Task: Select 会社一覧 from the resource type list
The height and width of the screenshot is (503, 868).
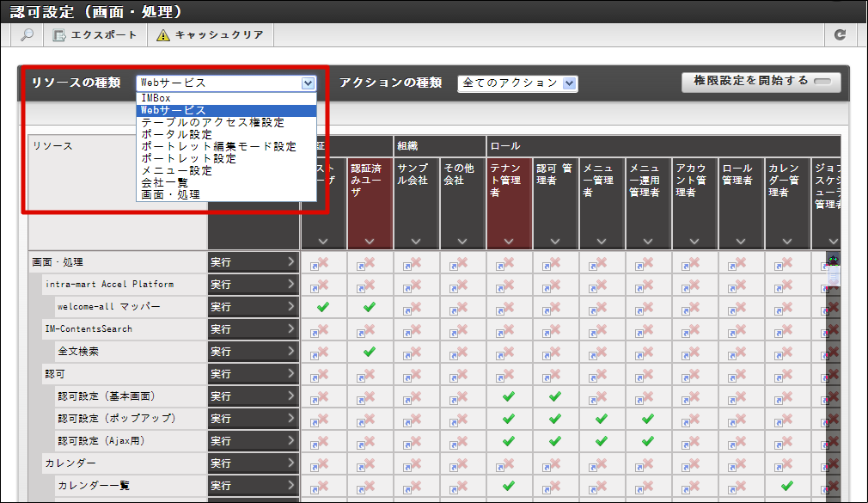Action: coord(155,182)
